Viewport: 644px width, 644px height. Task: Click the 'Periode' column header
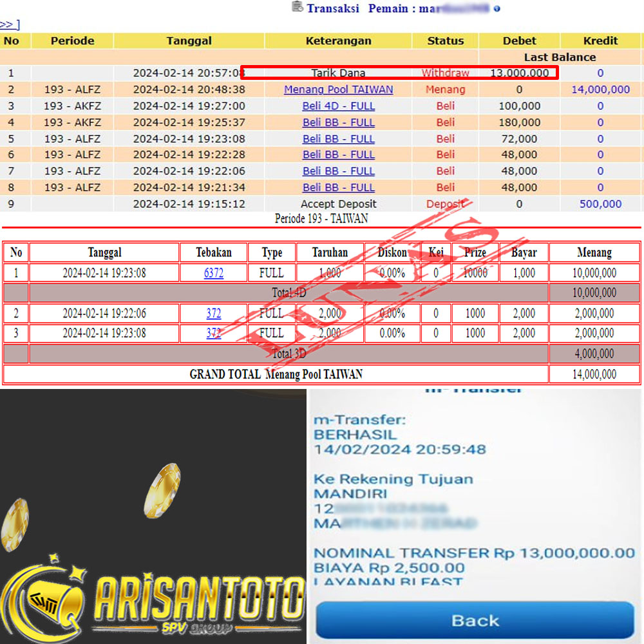tap(72, 41)
